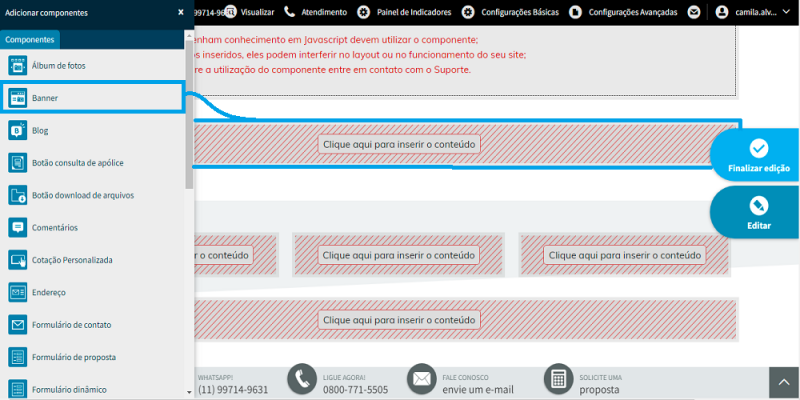
Task: Open the Visualizar menu item
Action: click(257, 12)
